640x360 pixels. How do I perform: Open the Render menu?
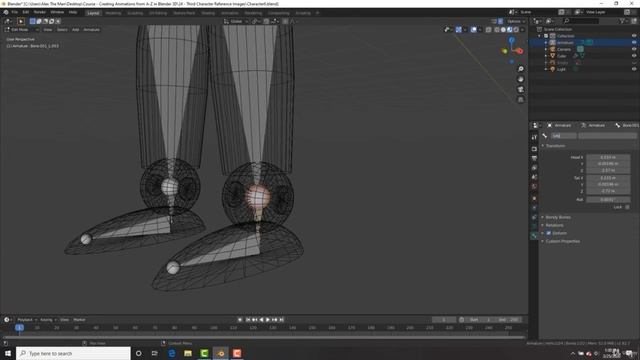coord(40,12)
